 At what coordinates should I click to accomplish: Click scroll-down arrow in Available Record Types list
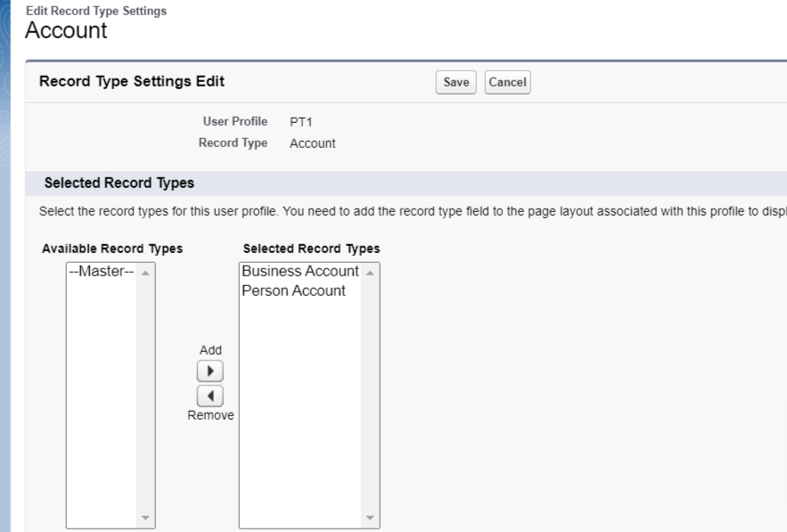145,518
